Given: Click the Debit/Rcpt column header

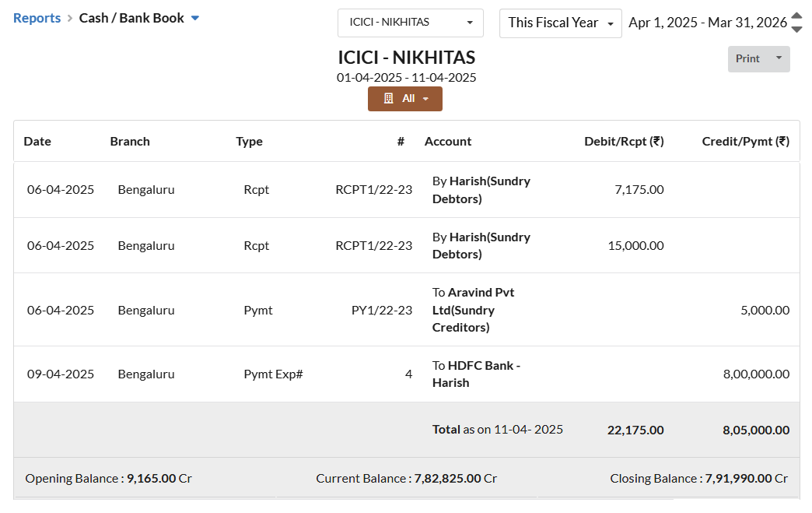Looking at the screenshot, I should pos(624,142).
